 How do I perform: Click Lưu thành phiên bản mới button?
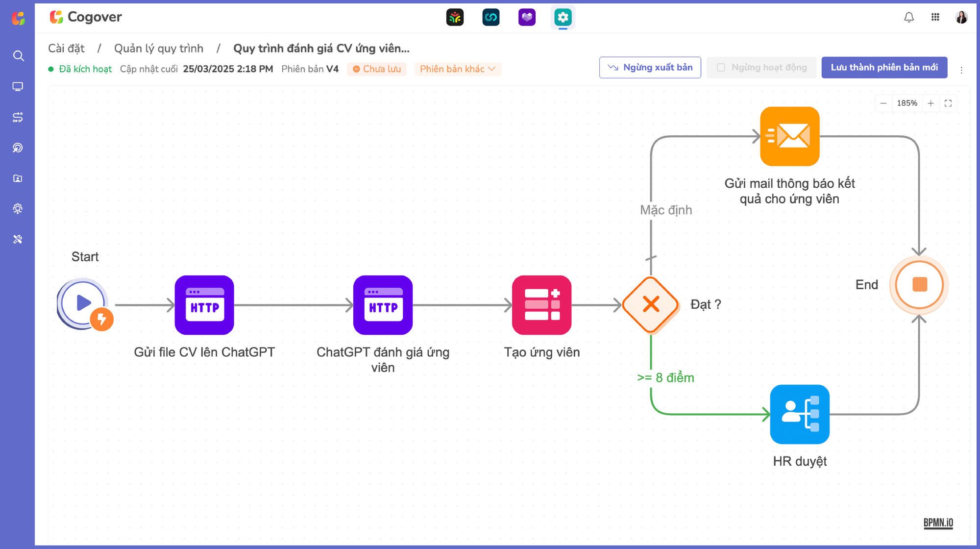pos(884,68)
